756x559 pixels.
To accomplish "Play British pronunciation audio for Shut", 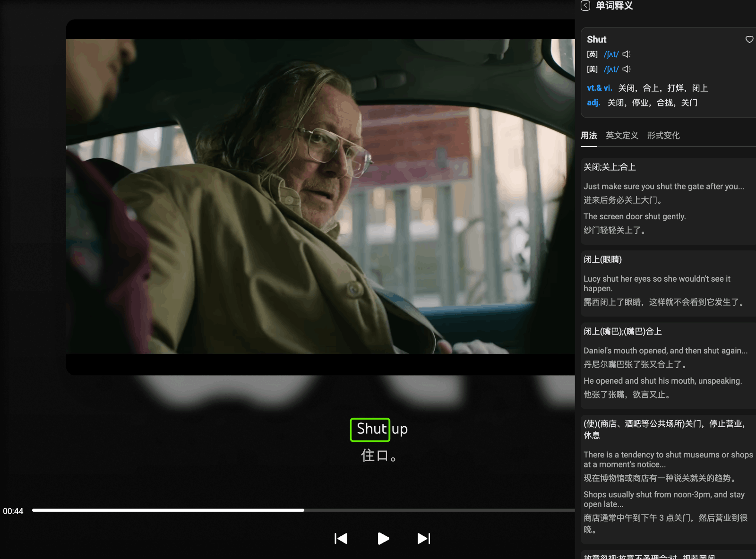I will tap(627, 54).
